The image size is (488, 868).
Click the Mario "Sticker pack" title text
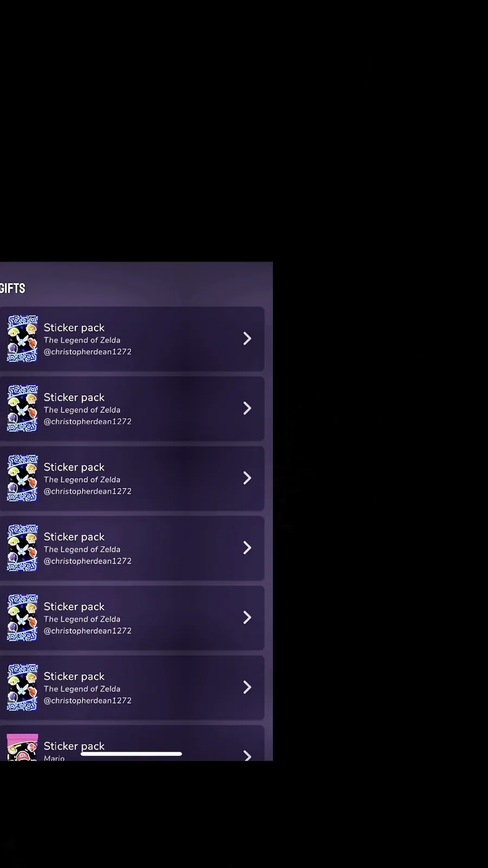74,746
